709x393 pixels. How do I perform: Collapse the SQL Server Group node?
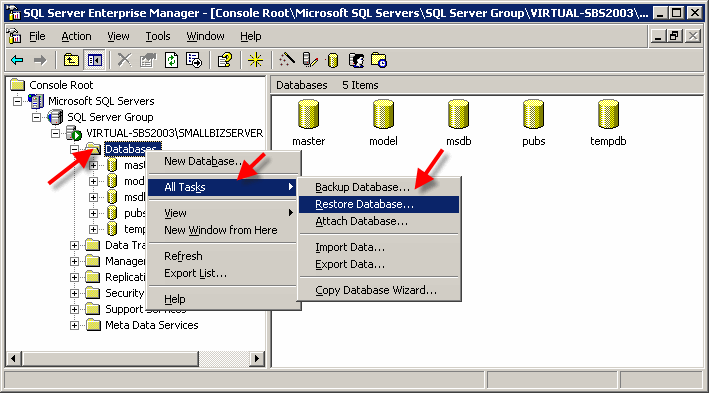(x=36, y=117)
